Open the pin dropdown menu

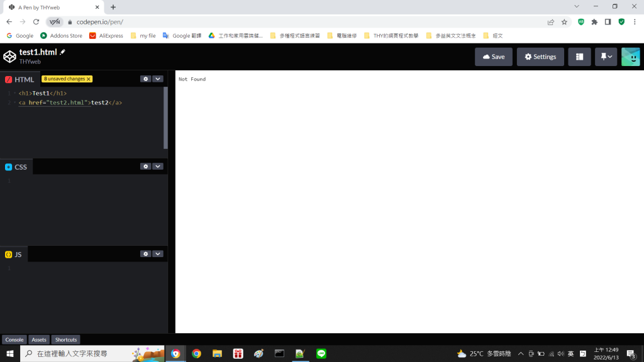pos(606,57)
